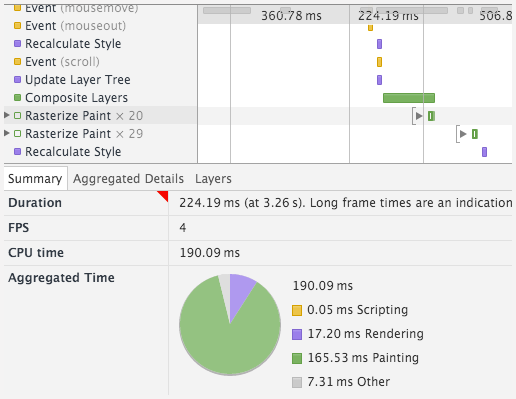Click purple Recalculate Style icon below mouseout

(x=18, y=43)
